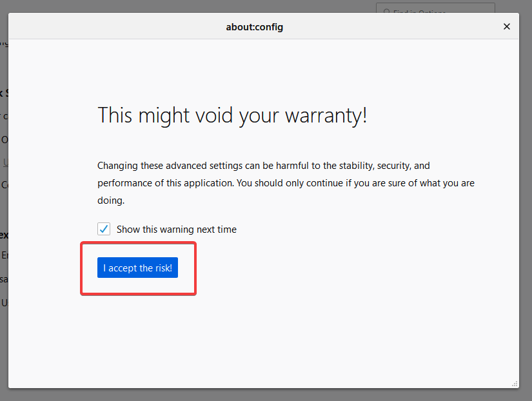
Task: Click the blue checkmark in the warning checkbox
Action: 104,229
